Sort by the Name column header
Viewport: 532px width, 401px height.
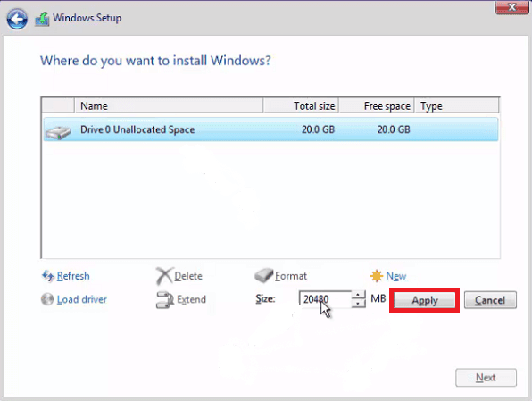pyautogui.click(x=169, y=106)
